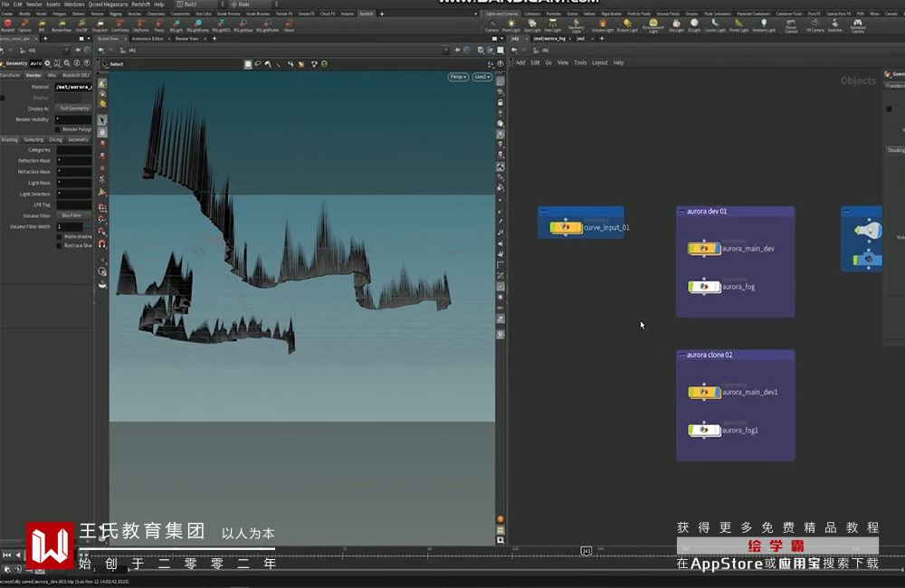Add a Portal Light from the shelf
The width and height of the screenshot is (905, 588).
pos(738,24)
